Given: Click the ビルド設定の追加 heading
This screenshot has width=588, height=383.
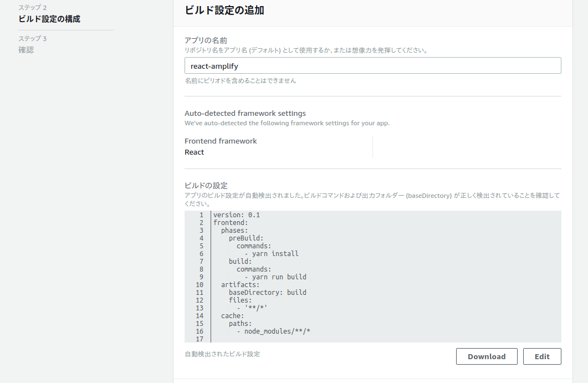Looking at the screenshot, I should coord(224,10).
